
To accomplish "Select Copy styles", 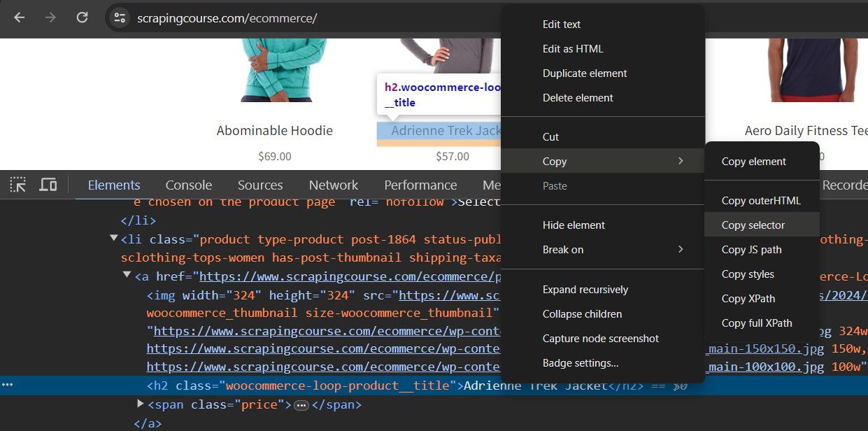I will (762, 274).
